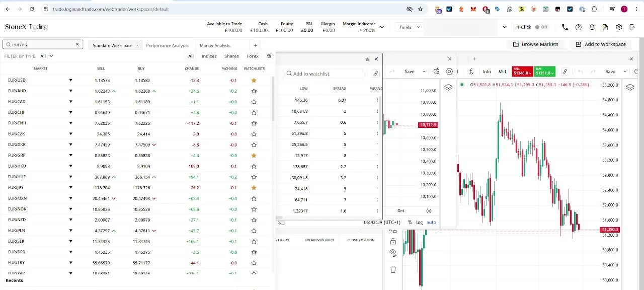Select the Indices filter

pos(209,56)
